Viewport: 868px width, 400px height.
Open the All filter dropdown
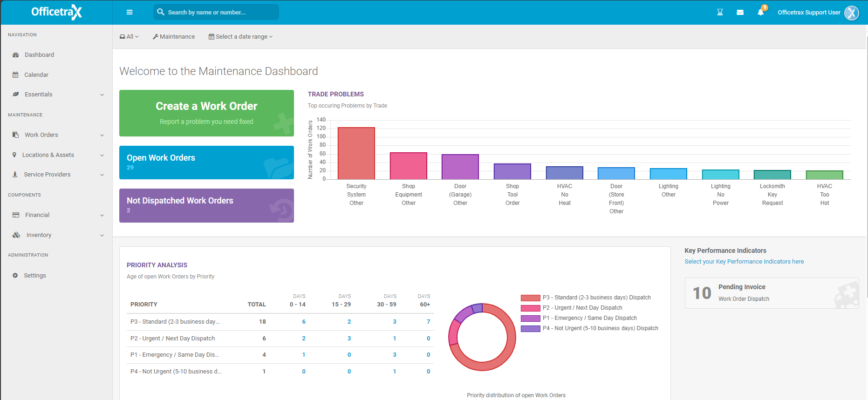click(x=129, y=37)
